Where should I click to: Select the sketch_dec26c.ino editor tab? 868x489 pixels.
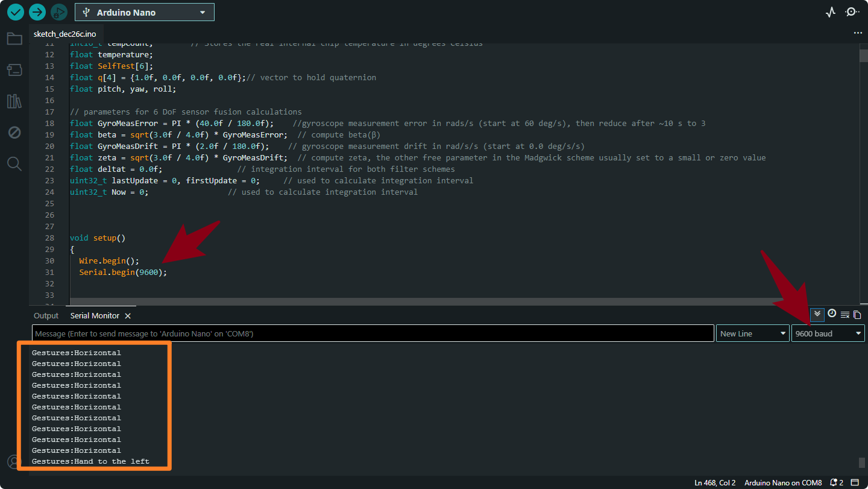[64, 34]
